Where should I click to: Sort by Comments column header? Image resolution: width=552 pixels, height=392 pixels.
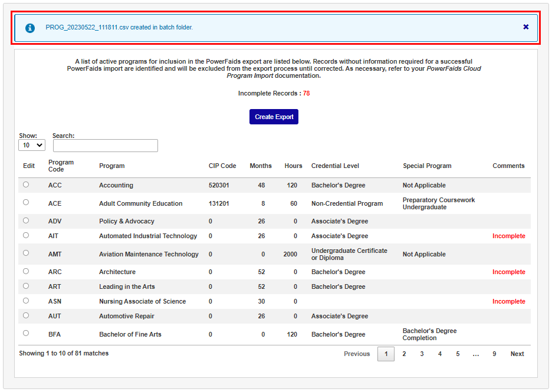508,166
